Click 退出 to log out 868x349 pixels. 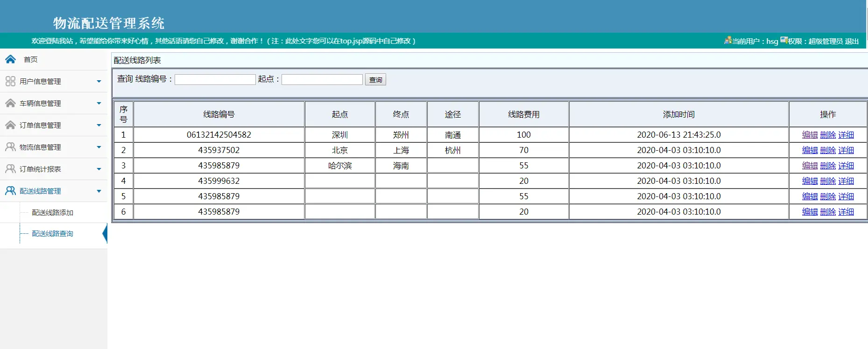852,41
